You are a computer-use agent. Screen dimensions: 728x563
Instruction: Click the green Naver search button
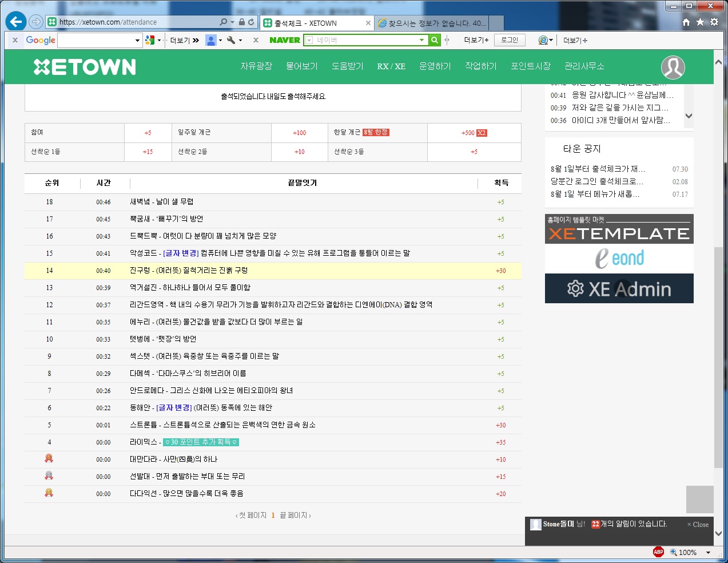click(435, 40)
